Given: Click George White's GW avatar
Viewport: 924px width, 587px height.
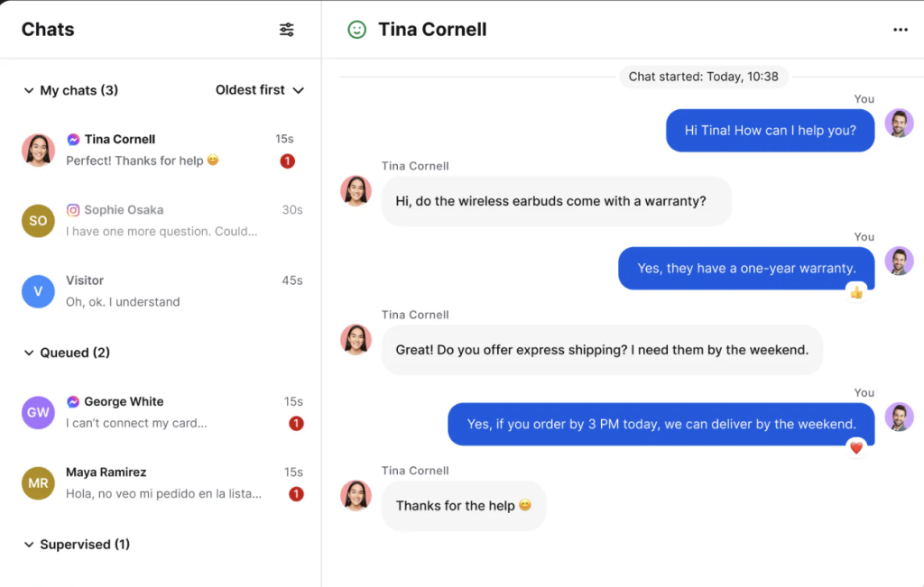Looking at the screenshot, I should pos(37,411).
